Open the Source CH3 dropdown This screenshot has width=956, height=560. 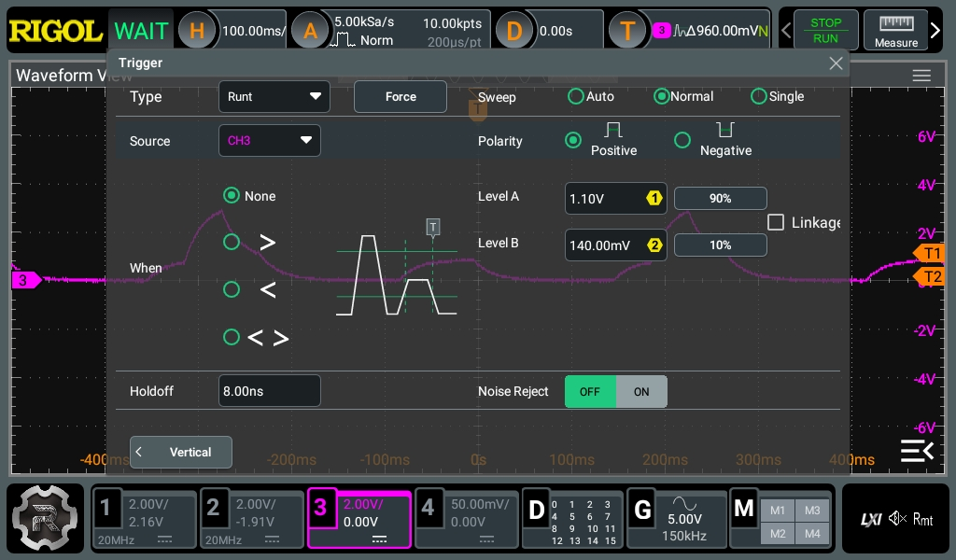click(x=269, y=141)
